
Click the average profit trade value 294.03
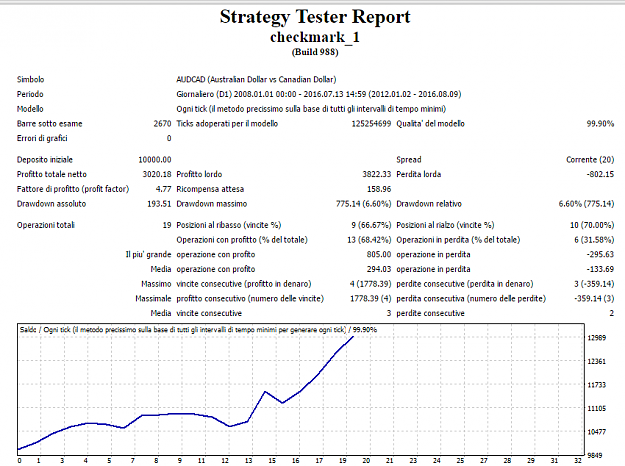[x=379, y=269]
